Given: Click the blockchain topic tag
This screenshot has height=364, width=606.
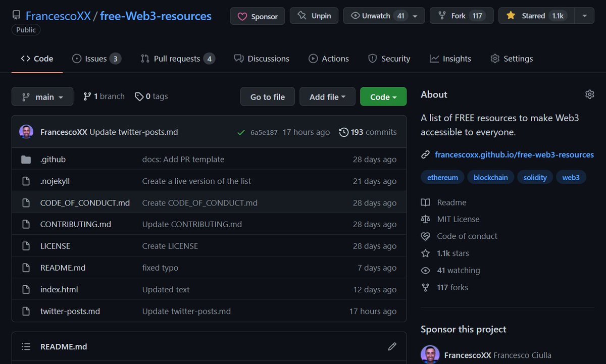Looking at the screenshot, I should (491, 178).
